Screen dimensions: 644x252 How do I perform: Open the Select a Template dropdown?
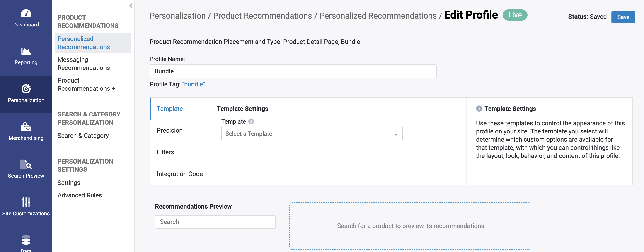click(x=312, y=134)
